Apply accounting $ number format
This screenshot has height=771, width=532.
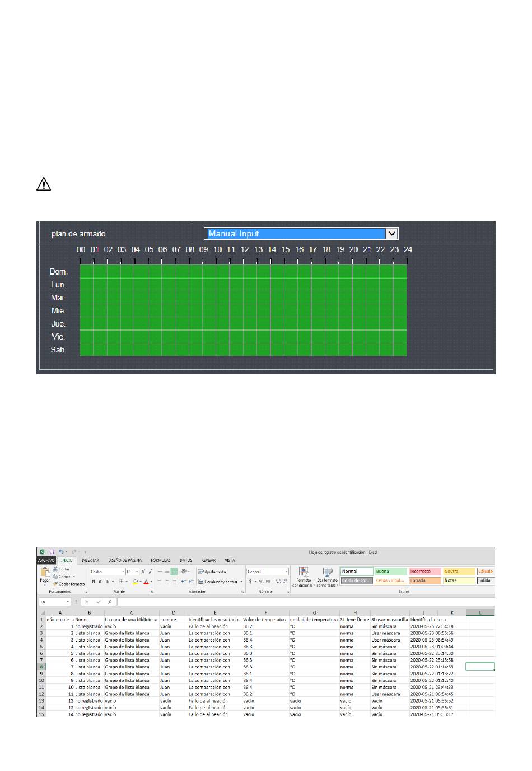[251, 582]
